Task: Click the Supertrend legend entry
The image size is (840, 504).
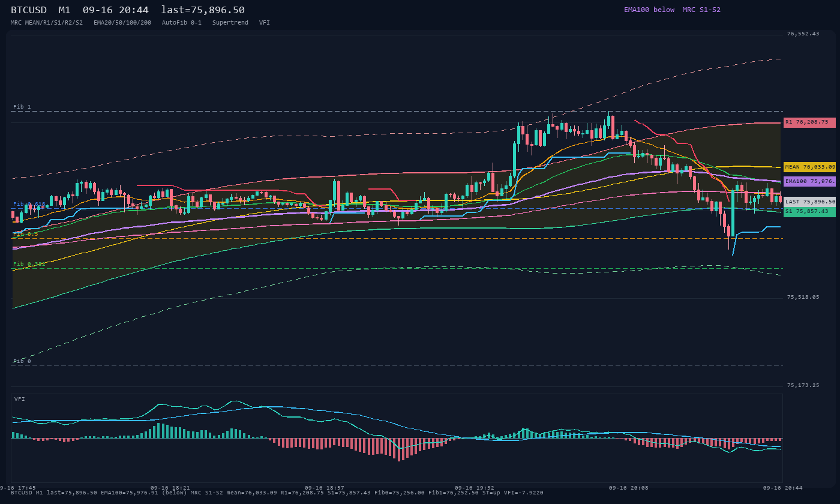Action: click(230, 22)
